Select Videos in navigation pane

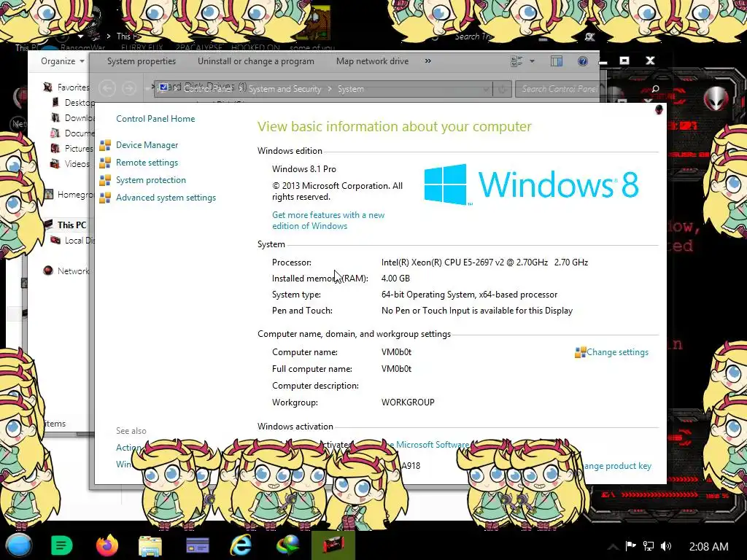click(77, 164)
